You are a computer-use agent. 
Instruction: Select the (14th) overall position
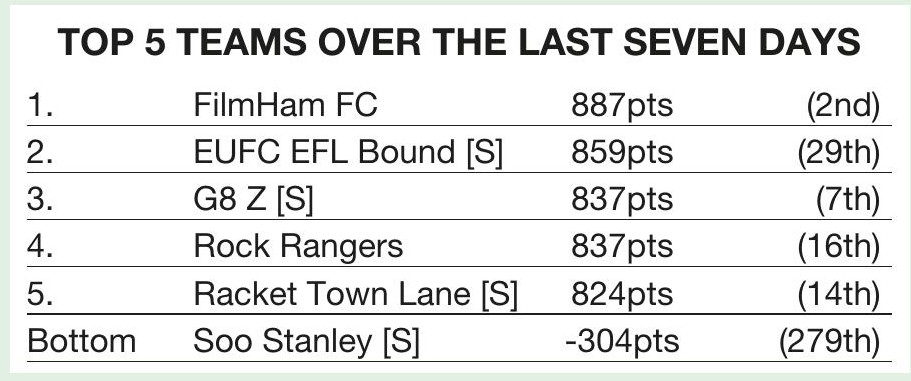[839, 294]
